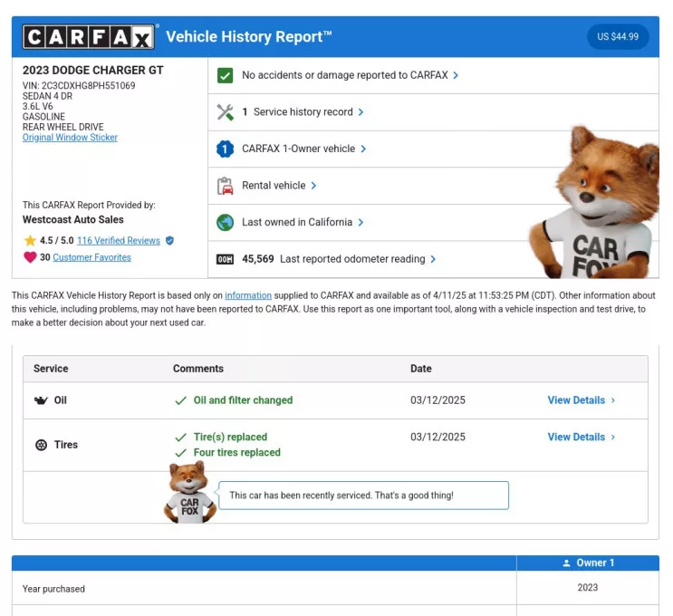Follow the 'information' hyperlink in disclaimer
This screenshot has width=673, height=616.
click(x=248, y=295)
